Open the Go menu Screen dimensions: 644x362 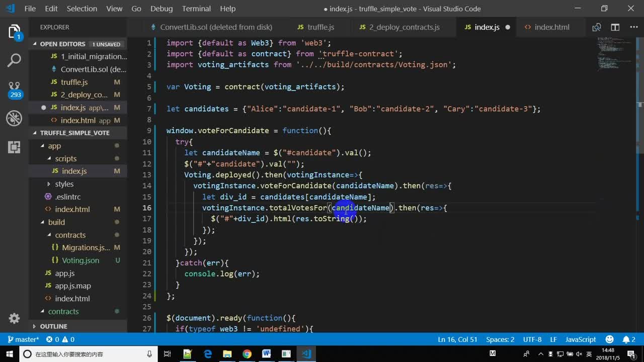click(136, 9)
